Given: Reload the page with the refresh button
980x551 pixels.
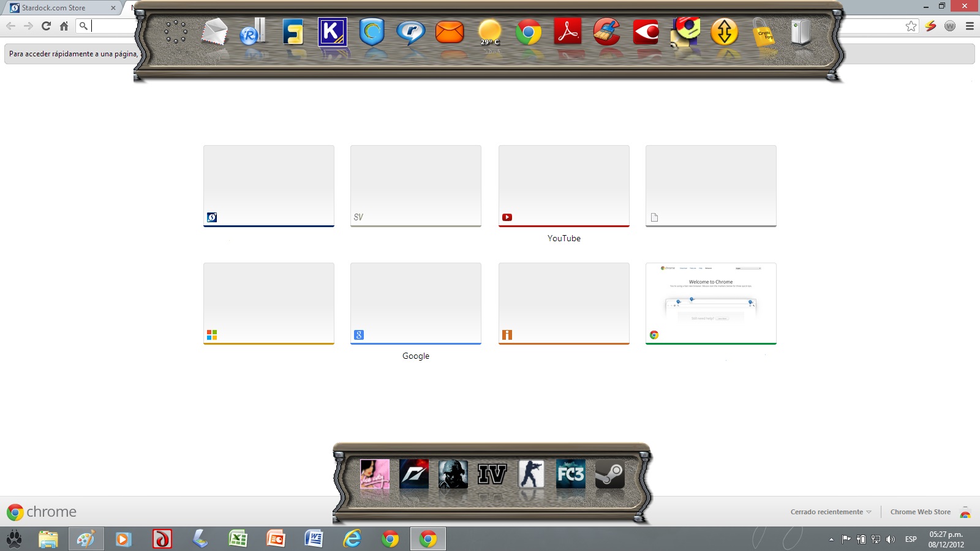Looking at the screenshot, I should coord(46,26).
